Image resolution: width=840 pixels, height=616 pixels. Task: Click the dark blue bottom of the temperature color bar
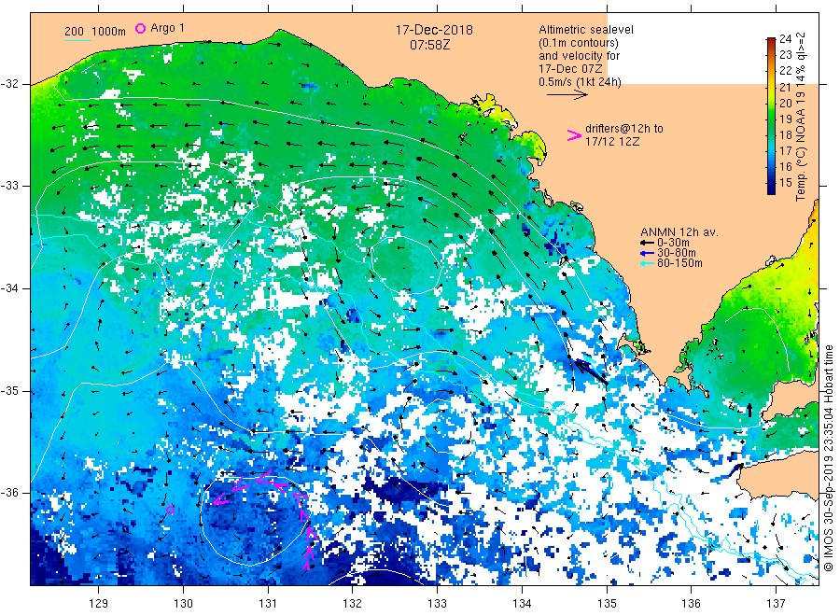771,190
